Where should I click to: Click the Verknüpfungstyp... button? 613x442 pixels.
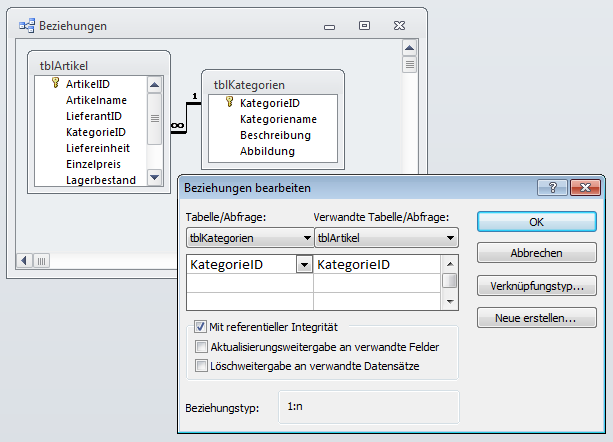537,286
